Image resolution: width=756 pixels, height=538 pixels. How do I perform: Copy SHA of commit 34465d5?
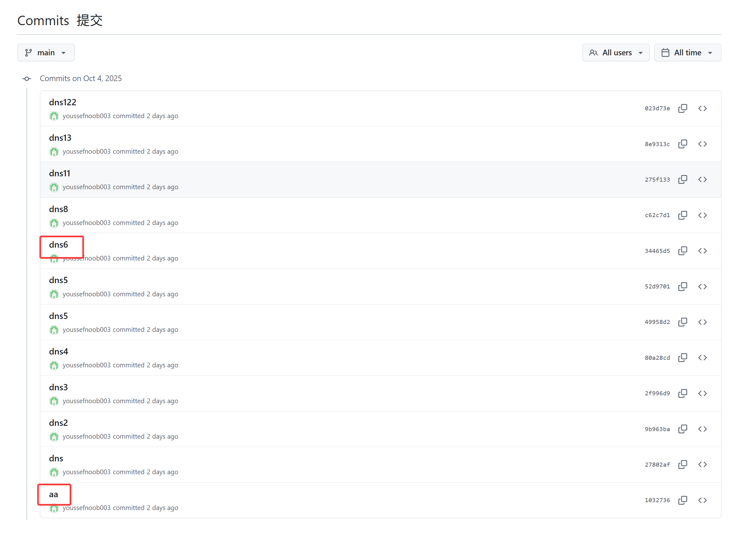(x=682, y=251)
